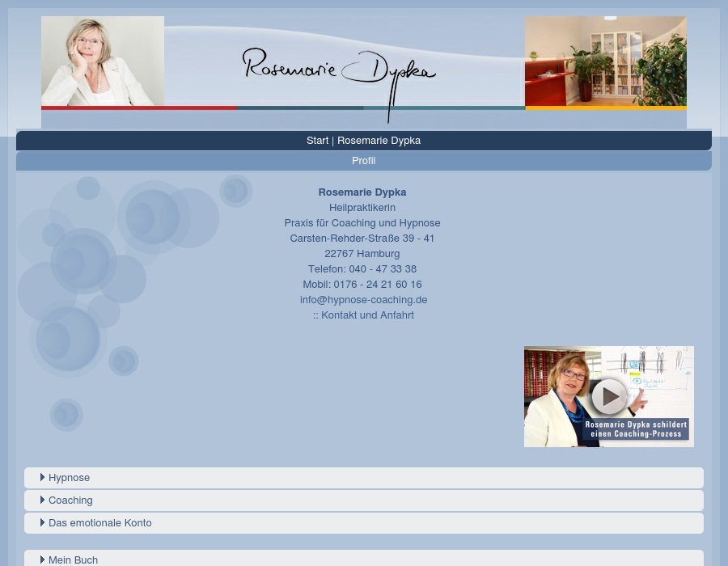Viewport: 728px width, 566px height.
Task: Expand the Mein Buch panel
Action: (x=73, y=560)
